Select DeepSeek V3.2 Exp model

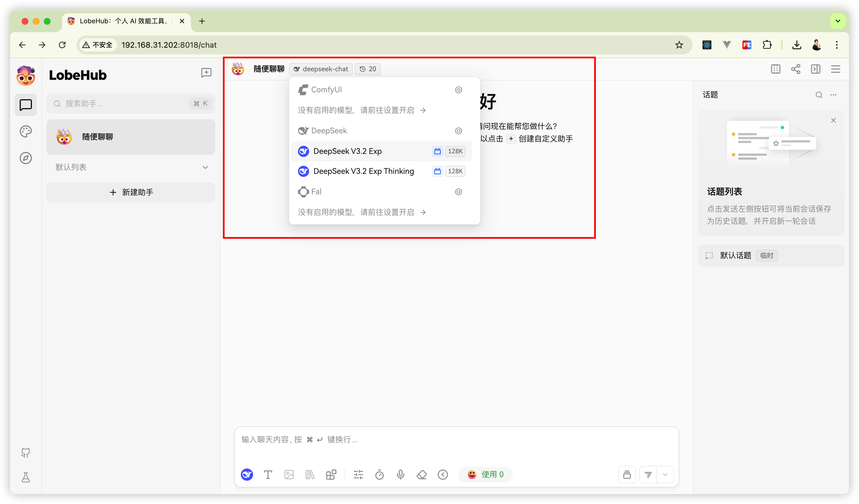[347, 151]
